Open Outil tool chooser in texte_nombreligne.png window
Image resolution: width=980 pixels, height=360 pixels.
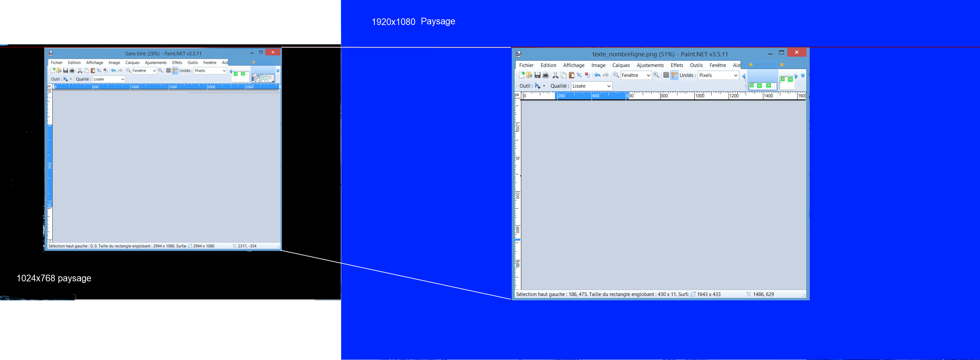pos(540,86)
